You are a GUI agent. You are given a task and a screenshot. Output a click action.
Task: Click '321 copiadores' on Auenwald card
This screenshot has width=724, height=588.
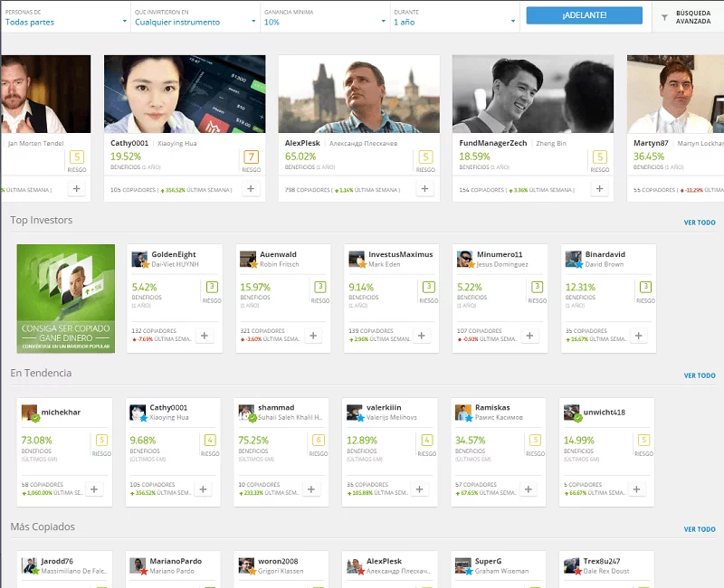coord(262,331)
